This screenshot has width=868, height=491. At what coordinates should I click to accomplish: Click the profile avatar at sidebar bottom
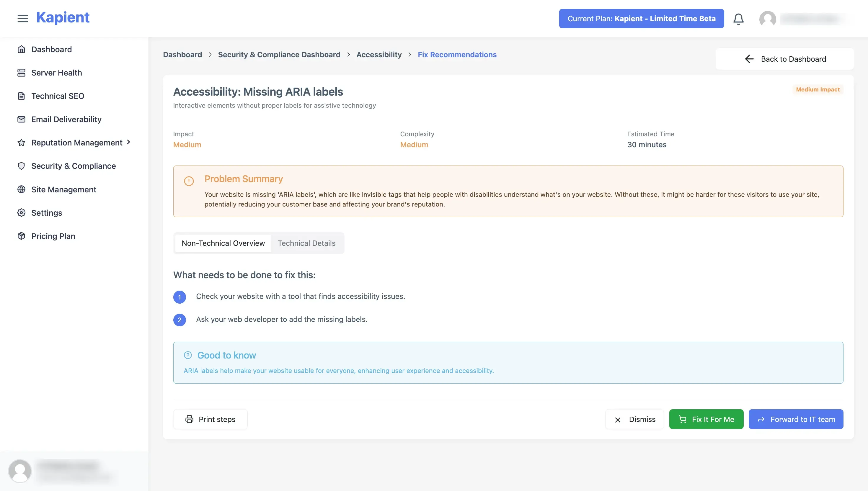pos(20,470)
